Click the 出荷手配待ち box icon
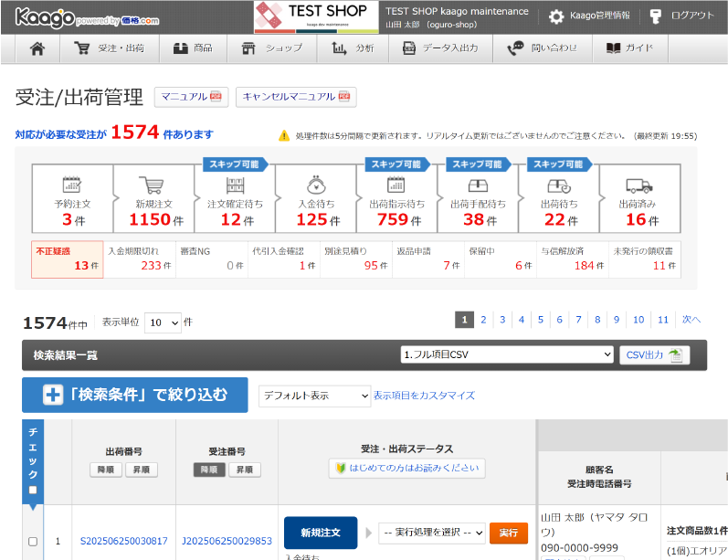The width and height of the screenshot is (728, 560). (x=478, y=185)
